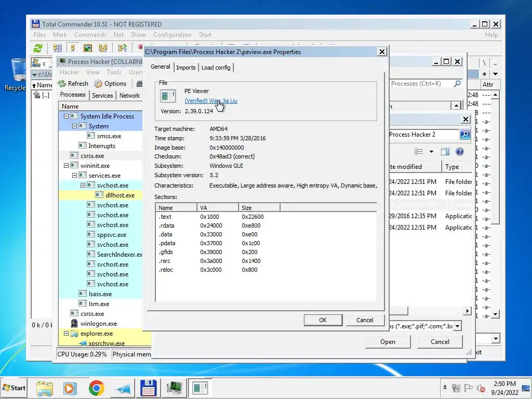Click Cancel in peview Properties
This screenshot has height=399, width=532.
pos(365,320)
